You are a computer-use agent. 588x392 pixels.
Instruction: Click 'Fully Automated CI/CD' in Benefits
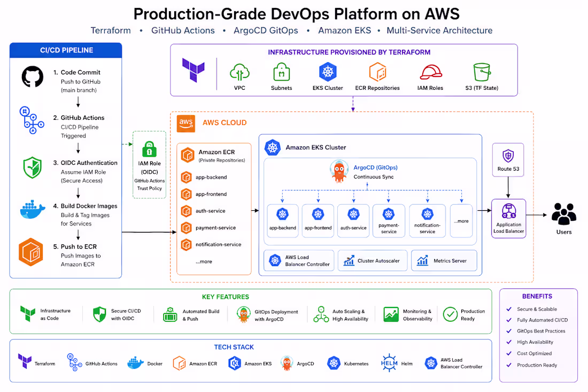[x=542, y=320]
